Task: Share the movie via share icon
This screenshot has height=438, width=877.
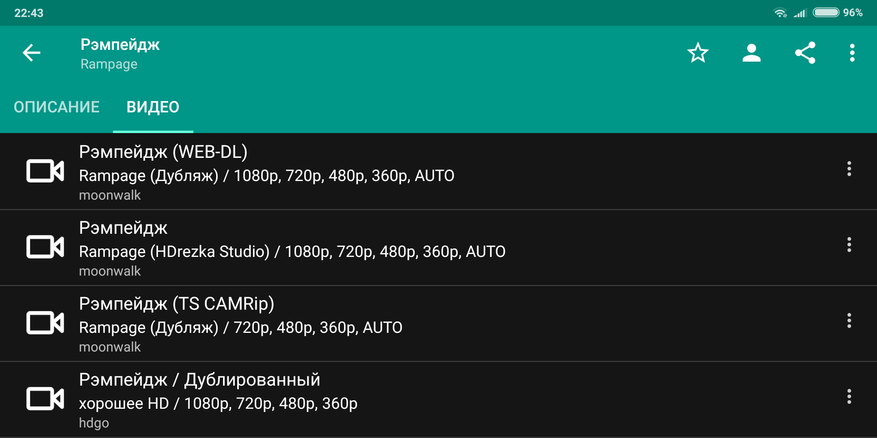Action: tap(805, 53)
